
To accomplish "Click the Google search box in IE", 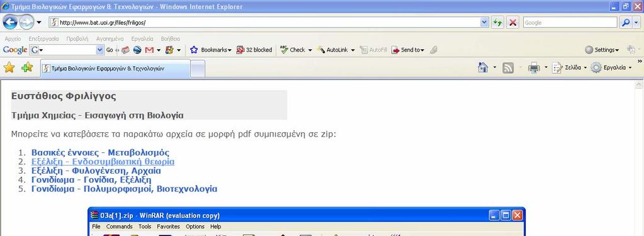I will (x=570, y=23).
